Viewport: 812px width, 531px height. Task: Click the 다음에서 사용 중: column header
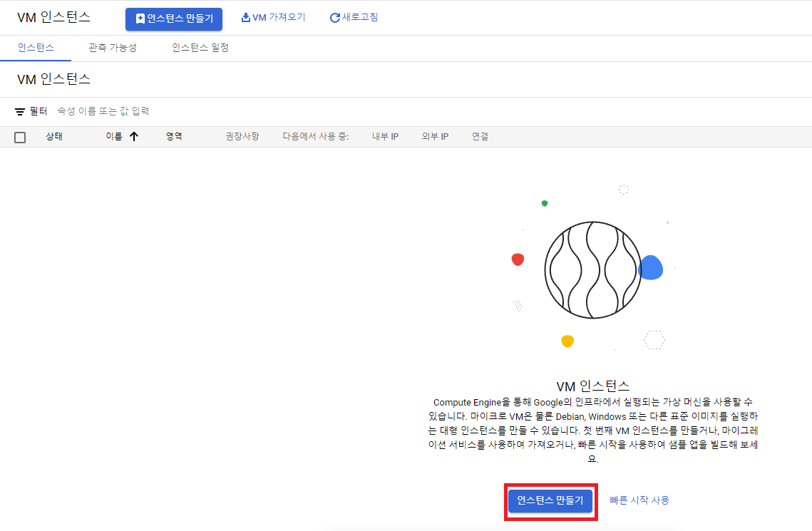coord(316,137)
